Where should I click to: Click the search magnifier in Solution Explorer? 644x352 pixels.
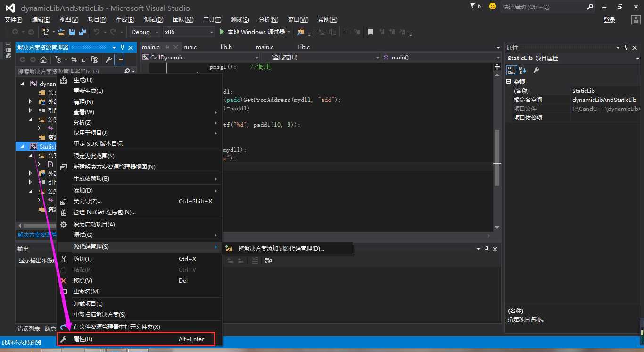pos(126,71)
